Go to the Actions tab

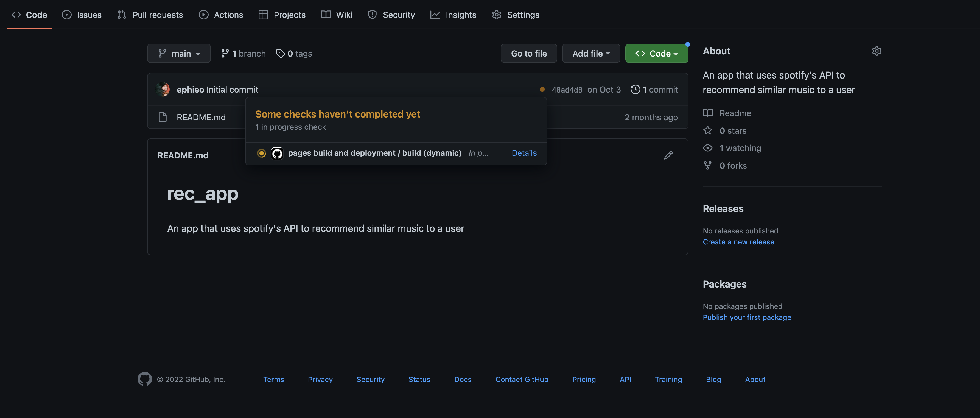221,15
